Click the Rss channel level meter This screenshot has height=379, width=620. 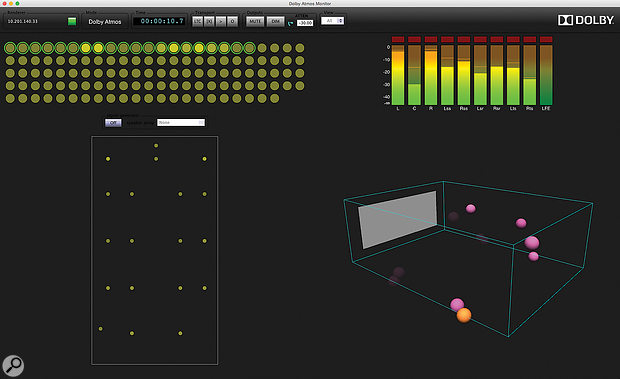click(x=464, y=75)
